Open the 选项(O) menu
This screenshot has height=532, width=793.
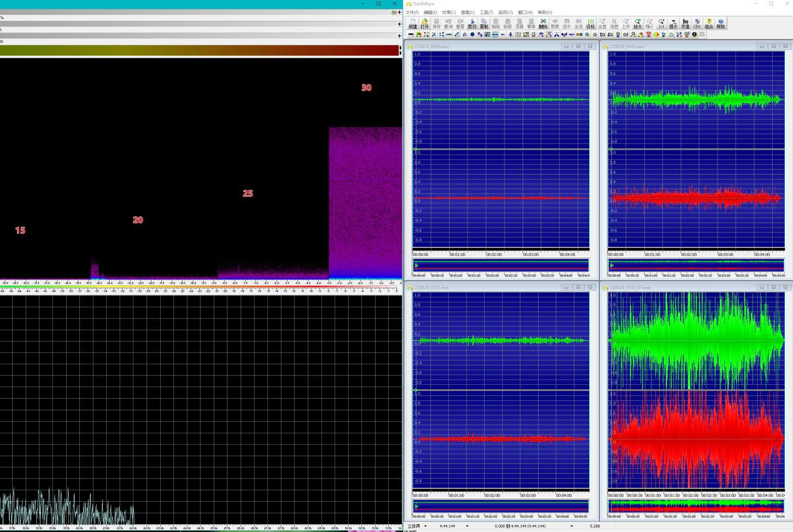click(x=506, y=12)
